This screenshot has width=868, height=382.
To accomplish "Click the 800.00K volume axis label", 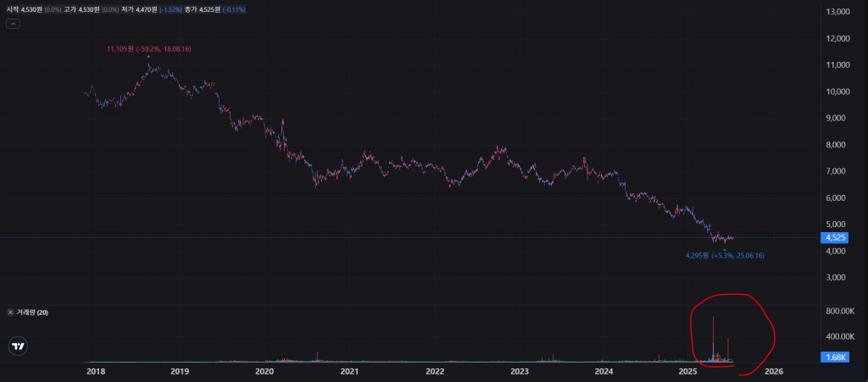I will tap(840, 312).
